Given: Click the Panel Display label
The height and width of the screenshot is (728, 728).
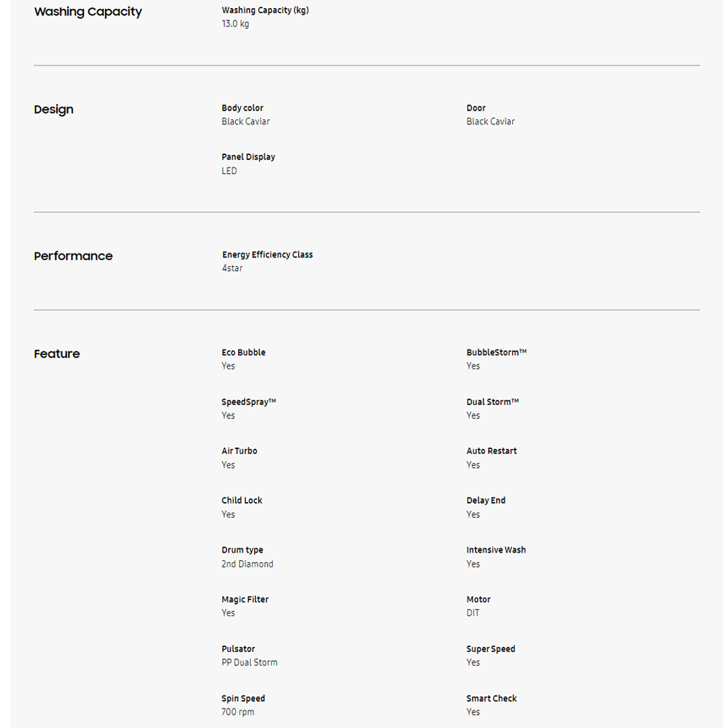Looking at the screenshot, I should coord(248,157).
